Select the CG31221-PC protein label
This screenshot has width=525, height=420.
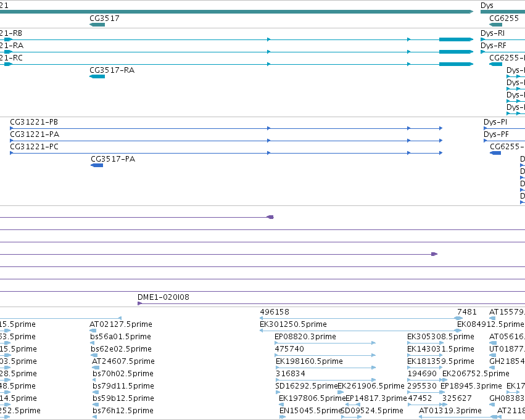tap(34, 147)
